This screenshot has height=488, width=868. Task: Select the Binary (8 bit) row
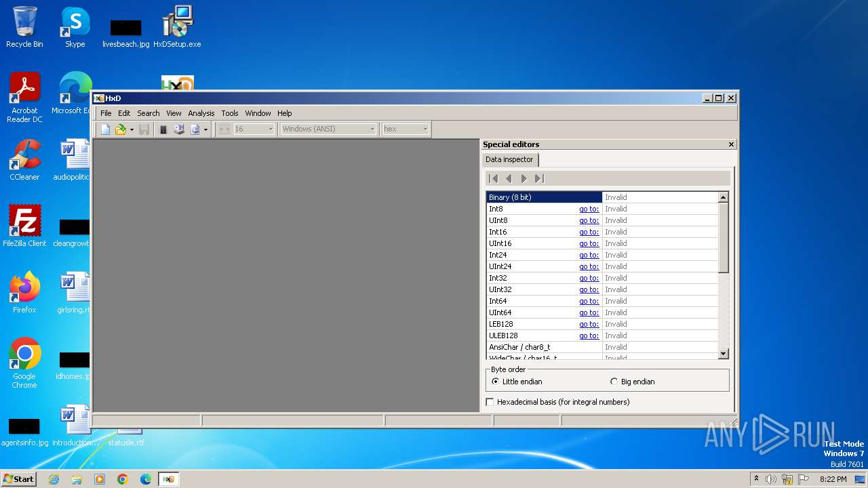(602, 197)
